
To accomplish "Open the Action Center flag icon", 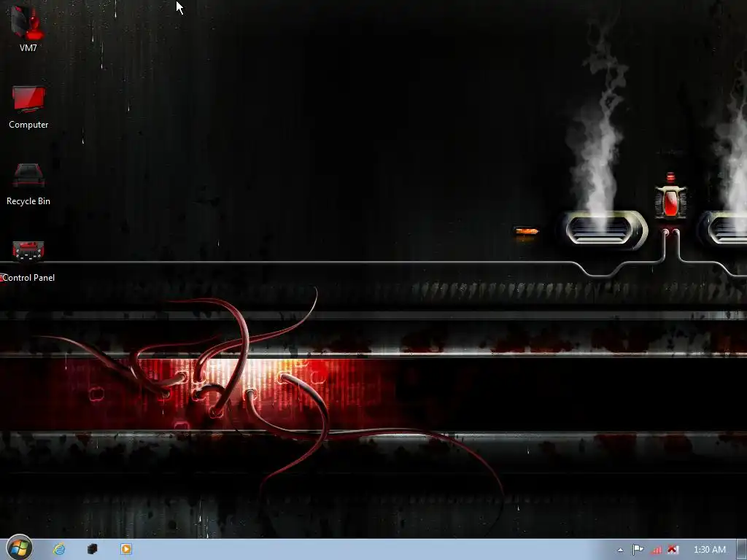I will tap(638, 550).
